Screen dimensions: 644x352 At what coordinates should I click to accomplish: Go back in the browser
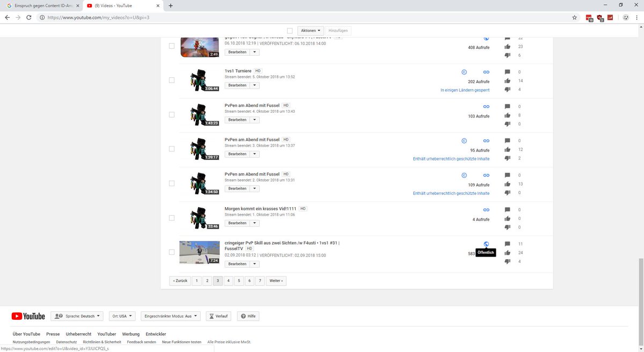tap(7, 17)
